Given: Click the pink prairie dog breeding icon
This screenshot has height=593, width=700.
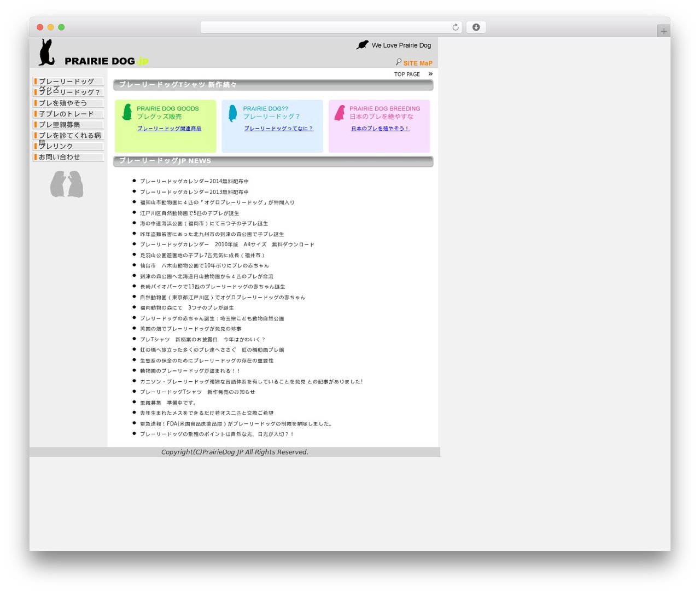Looking at the screenshot, I should (340, 113).
